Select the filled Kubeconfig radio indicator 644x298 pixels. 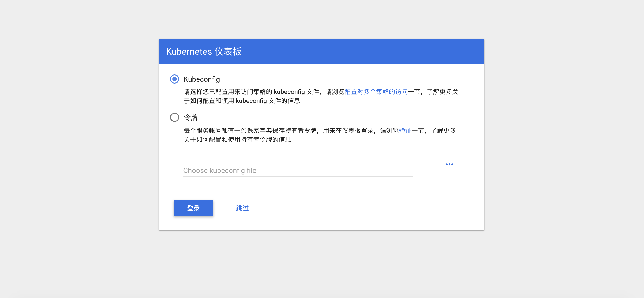(175, 79)
